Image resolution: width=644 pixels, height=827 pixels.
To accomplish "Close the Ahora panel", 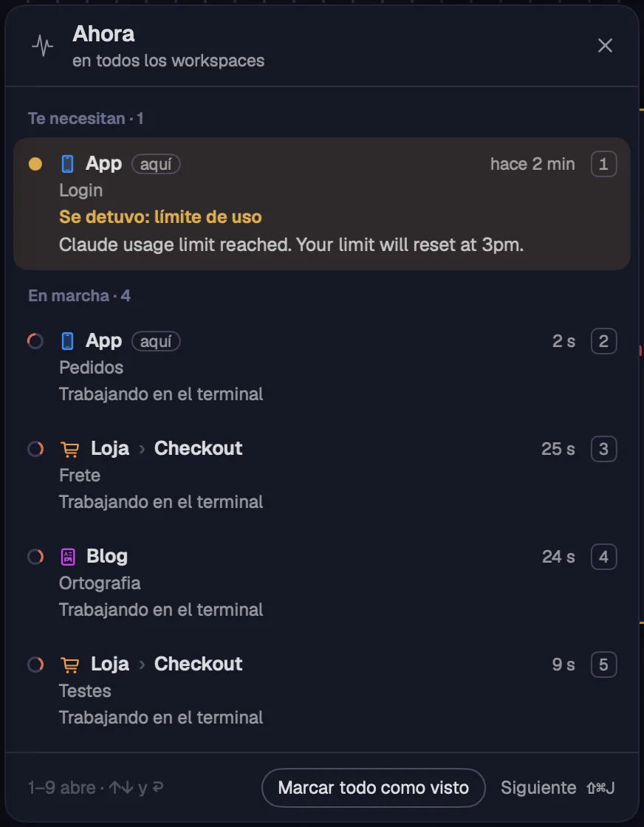I will pyautogui.click(x=605, y=46).
